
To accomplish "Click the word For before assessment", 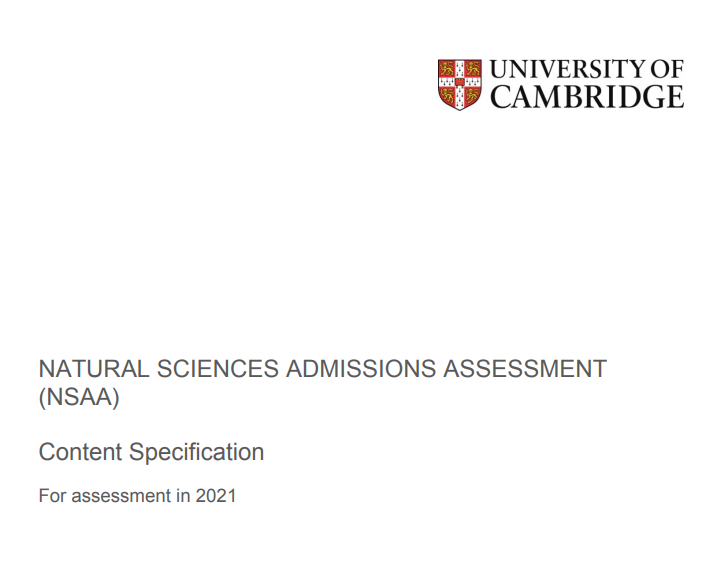I will [x=52, y=496].
